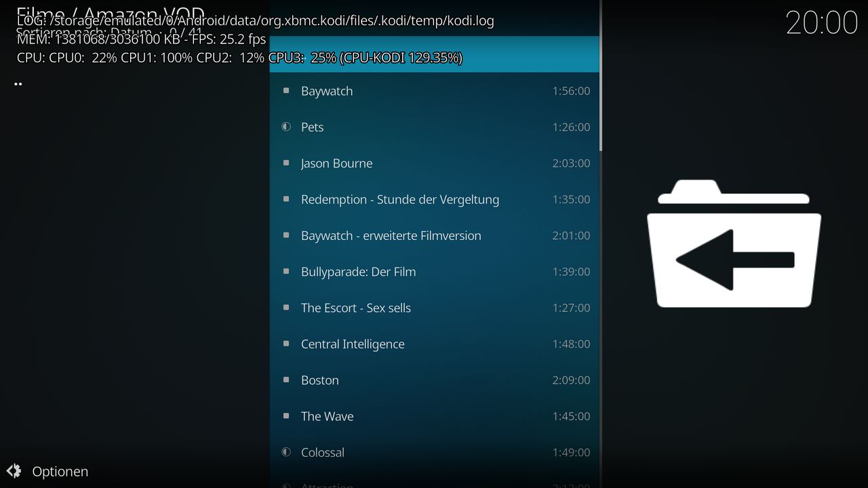Click the 1:26:00 runtime of Pets
The width and height of the screenshot is (868, 488).
point(571,127)
